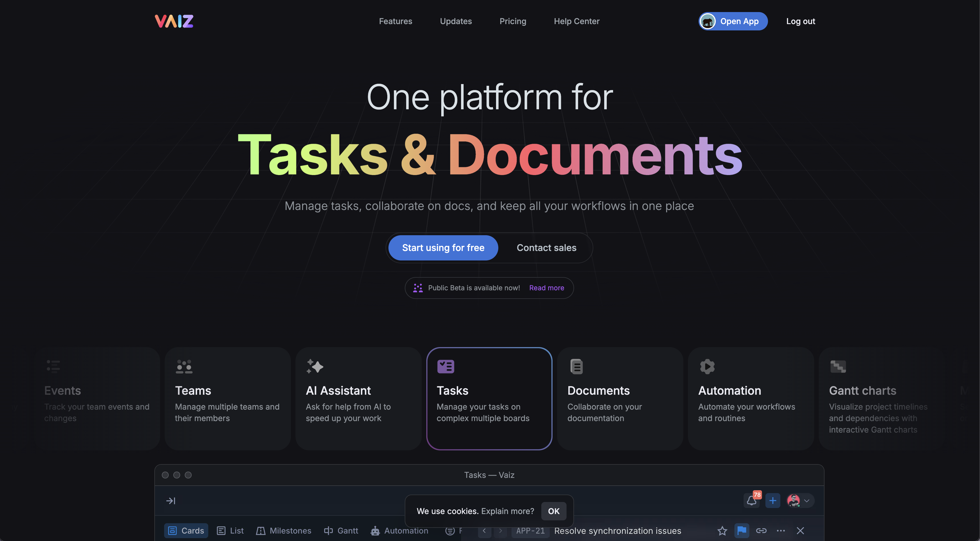Open the Automation view tab
The width and height of the screenshot is (980, 541).
click(399, 531)
